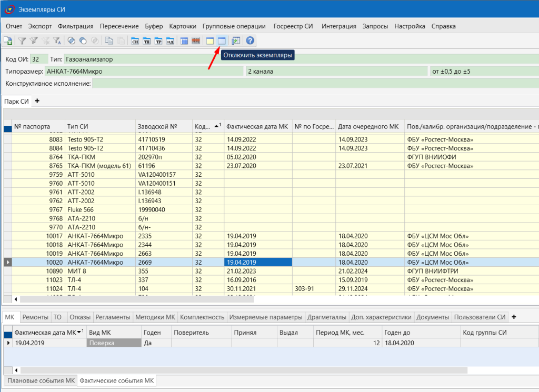Click the Поверка cell in МК grid
The height and width of the screenshot is (392, 539).
coord(114,343)
